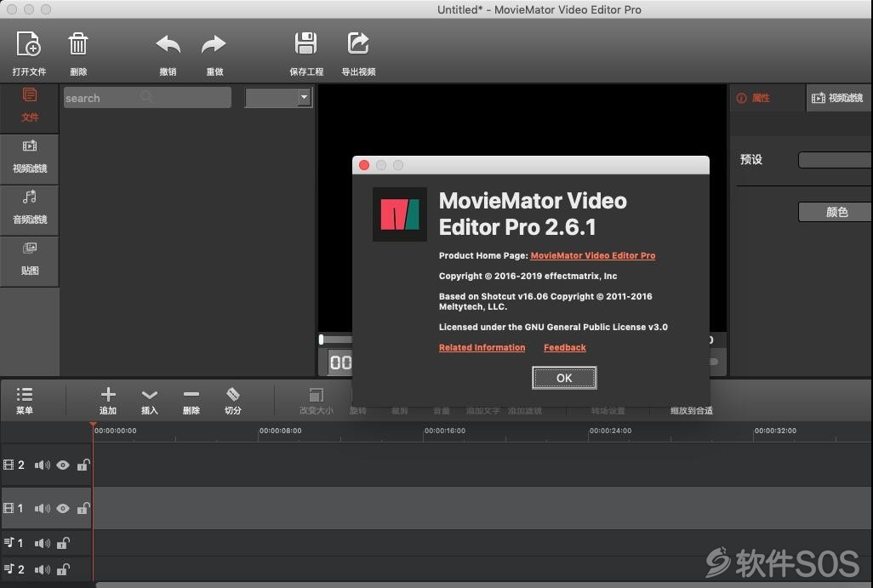Click the 插入 (Insert) chevron icon
This screenshot has width=873, height=588.
pyautogui.click(x=149, y=395)
